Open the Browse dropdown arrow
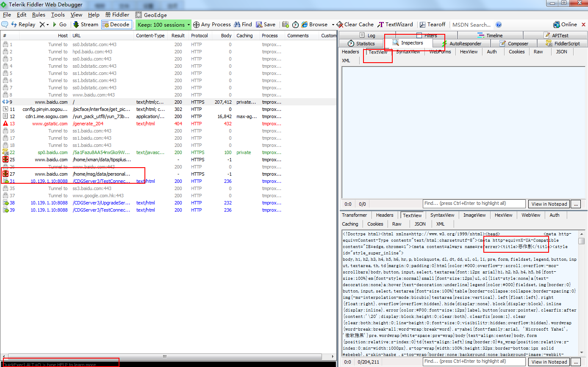Image resolution: width=588 pixels, height=367 pixels. (333, 25)
